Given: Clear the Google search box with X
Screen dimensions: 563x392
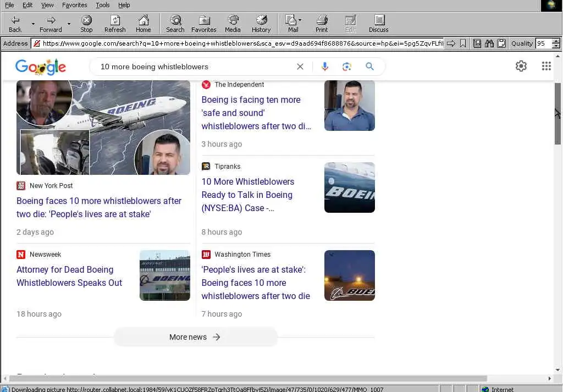Looking at the screenshot, I should coord(300,67).
